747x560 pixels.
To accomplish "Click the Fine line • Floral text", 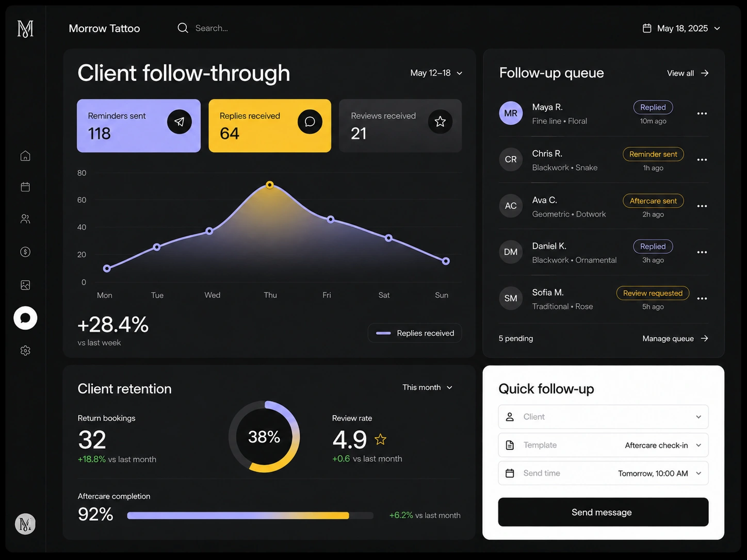I will (560, 121).
